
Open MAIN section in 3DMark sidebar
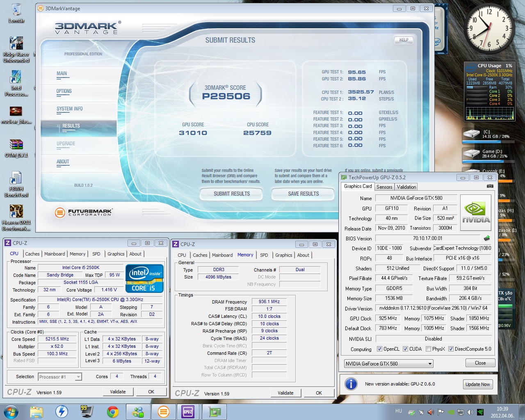62,73
